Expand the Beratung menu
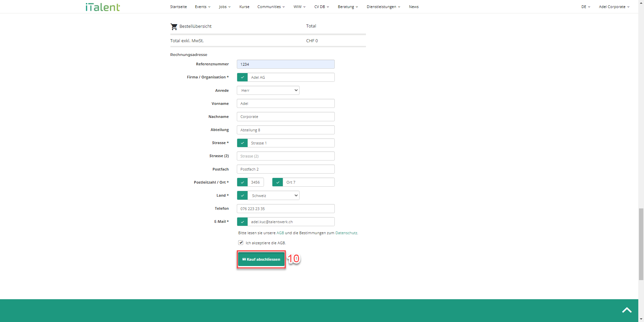The image size is (644, 322). [348, 7]
